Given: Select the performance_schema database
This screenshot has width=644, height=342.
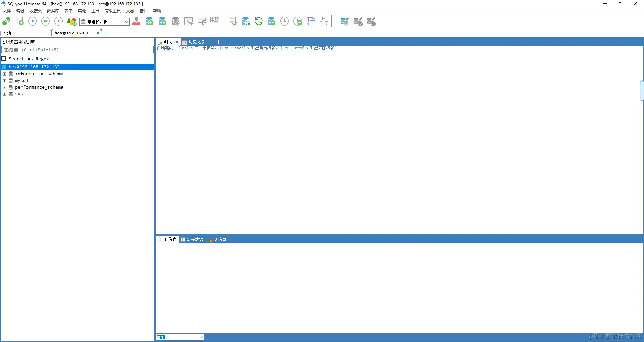Looking at the screenshot, I should pos(39,87).
